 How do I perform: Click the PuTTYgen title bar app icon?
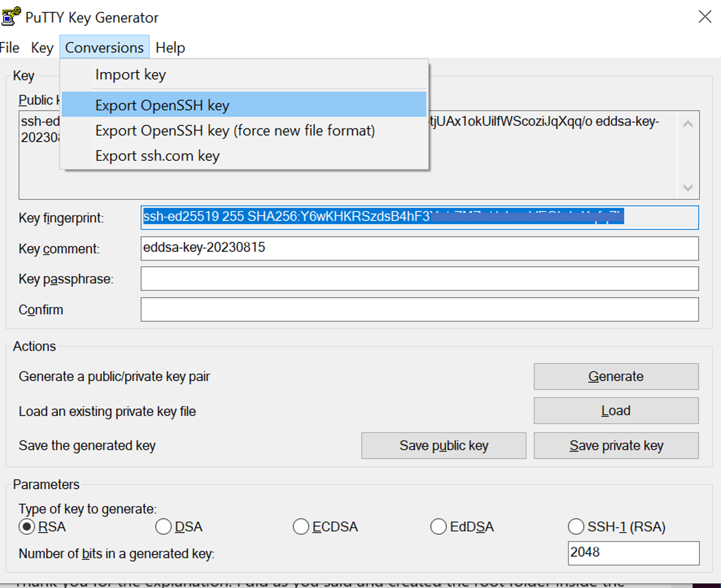point(10,16)
